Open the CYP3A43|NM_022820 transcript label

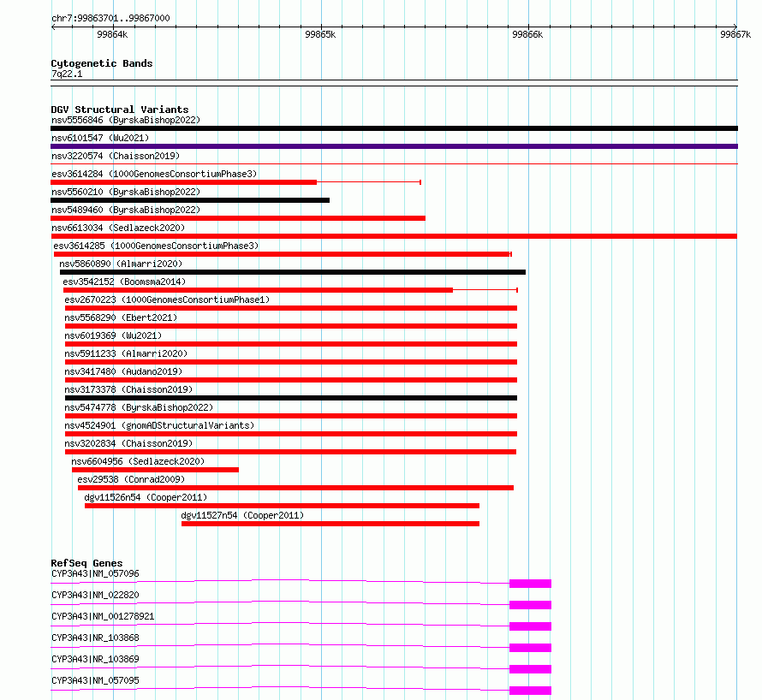point(95,595)
